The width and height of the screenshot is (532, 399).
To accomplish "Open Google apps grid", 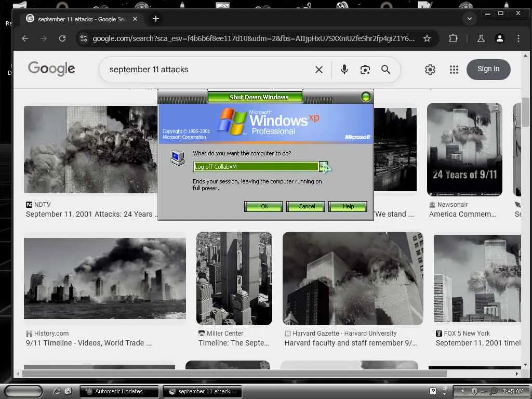I will coord(454,70).
